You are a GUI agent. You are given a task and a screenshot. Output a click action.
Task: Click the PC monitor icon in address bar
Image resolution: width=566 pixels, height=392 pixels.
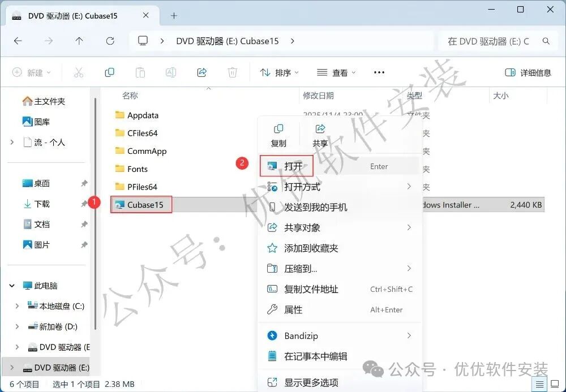pyautogui.click(x=143, y=41)
